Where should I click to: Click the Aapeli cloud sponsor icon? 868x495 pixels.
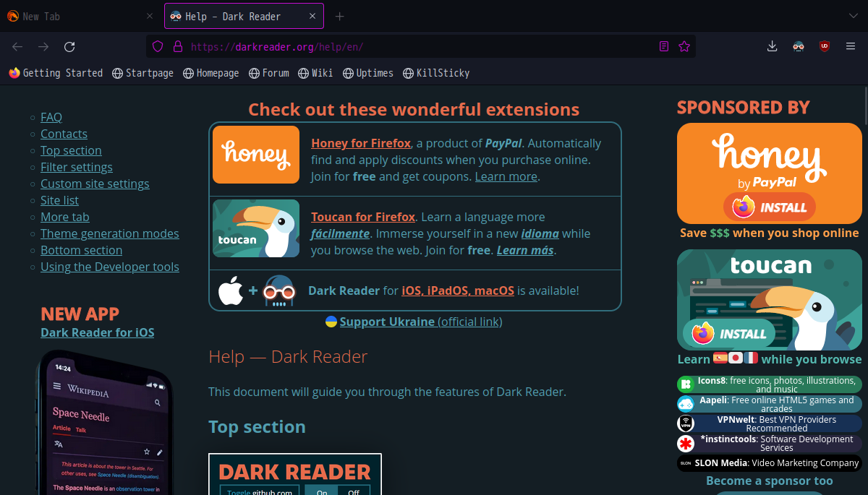pos(686,404)
